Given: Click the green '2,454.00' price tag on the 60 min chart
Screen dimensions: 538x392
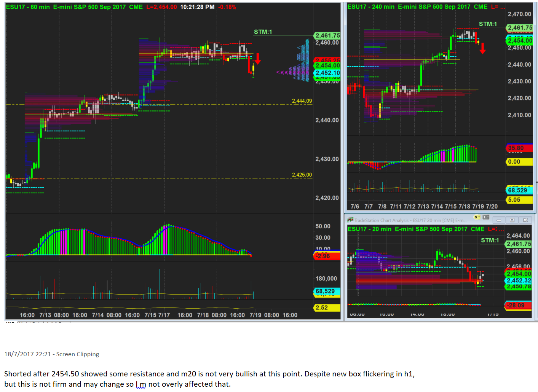Looking at the screenshot, I should pyautogui.click(x=327, y=65).
